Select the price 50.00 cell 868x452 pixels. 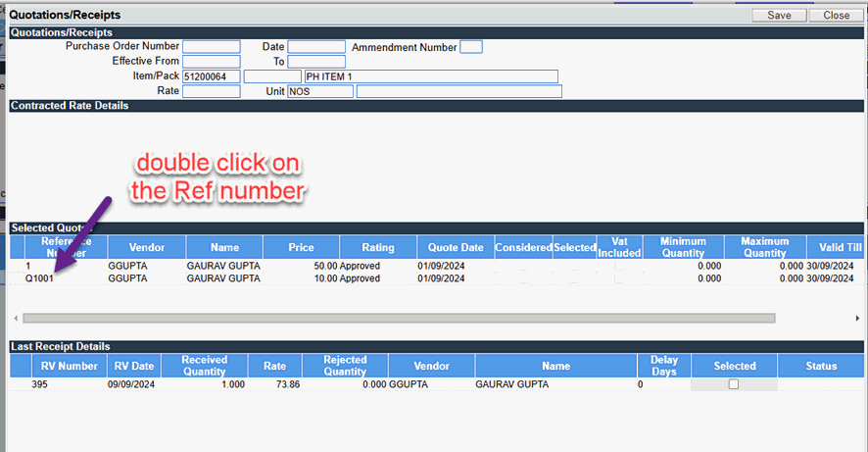click(324, 266)
